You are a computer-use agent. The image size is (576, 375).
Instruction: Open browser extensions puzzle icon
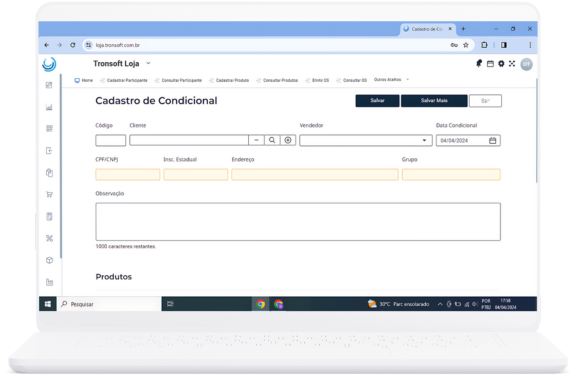pyautogui.click(x=484, y=45)
